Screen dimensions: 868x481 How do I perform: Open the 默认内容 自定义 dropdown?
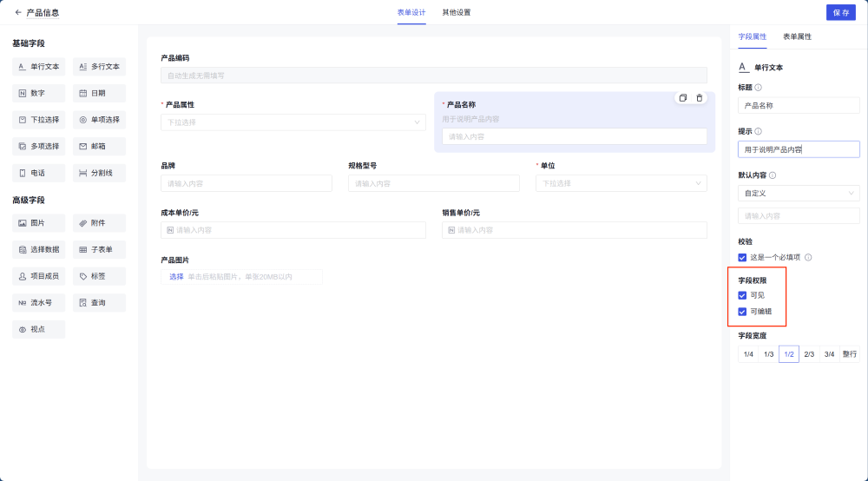pos(799,193)
